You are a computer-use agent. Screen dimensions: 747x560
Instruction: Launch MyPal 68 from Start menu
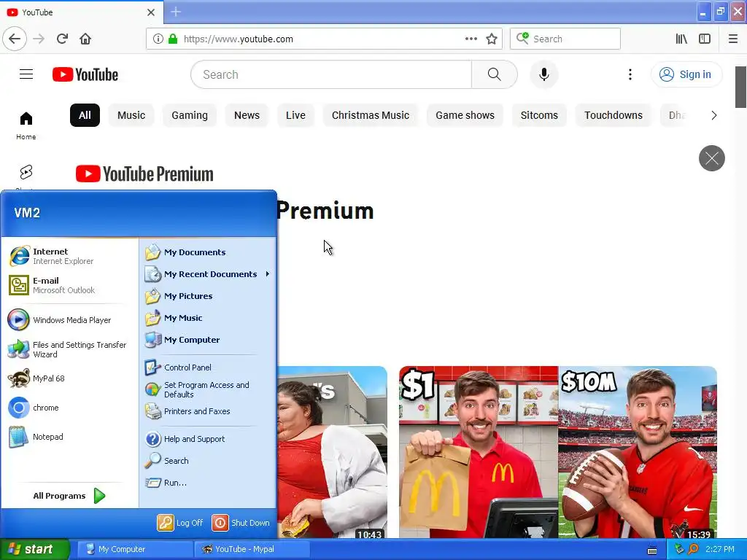(x=69, y=378)
